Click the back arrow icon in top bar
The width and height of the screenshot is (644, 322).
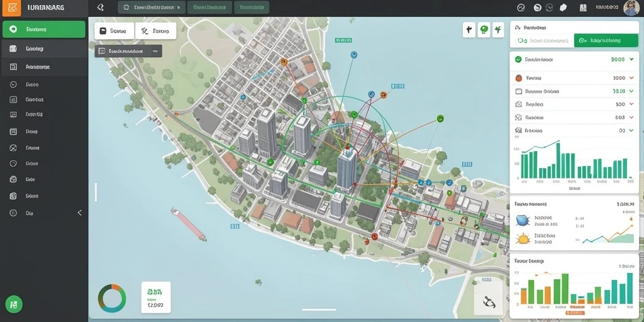click(100, 8)
